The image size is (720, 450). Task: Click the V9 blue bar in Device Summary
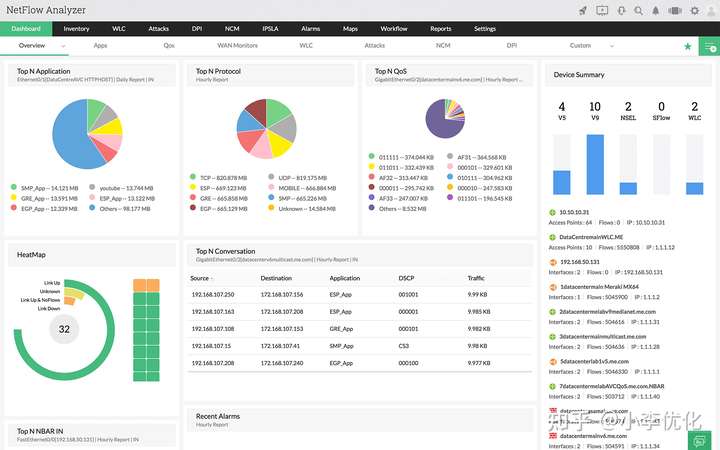(x=595, y=164)
